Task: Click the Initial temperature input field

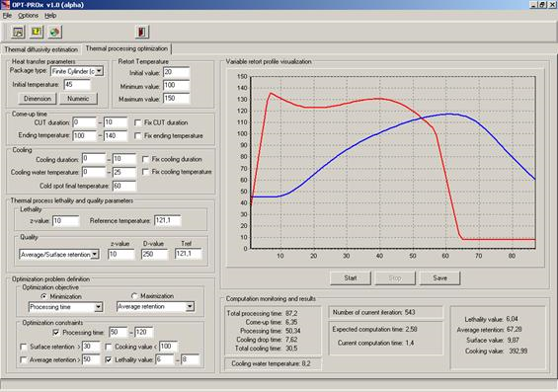Action: pyautogui.click(x=77, y=85)
